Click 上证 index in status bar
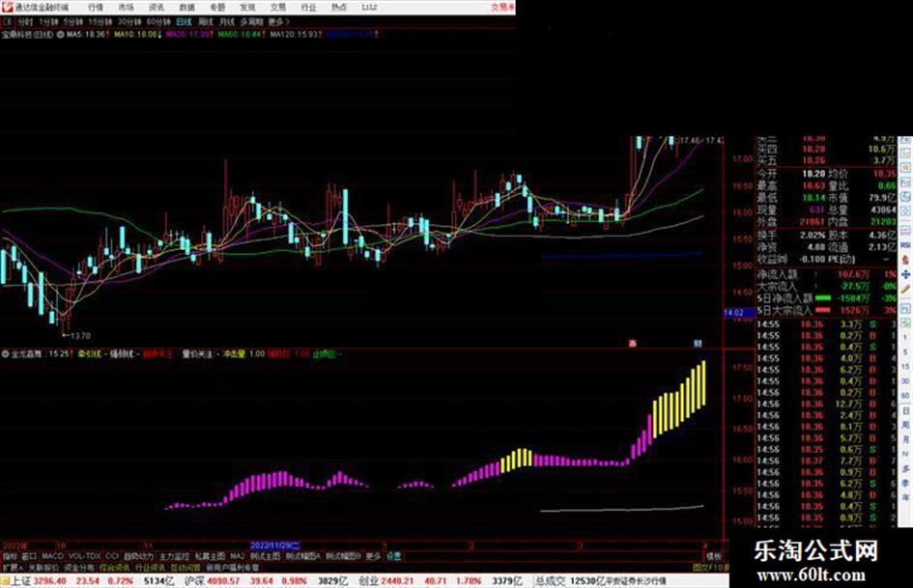Screen dimensions: 913x588 [x=21, y=581]
